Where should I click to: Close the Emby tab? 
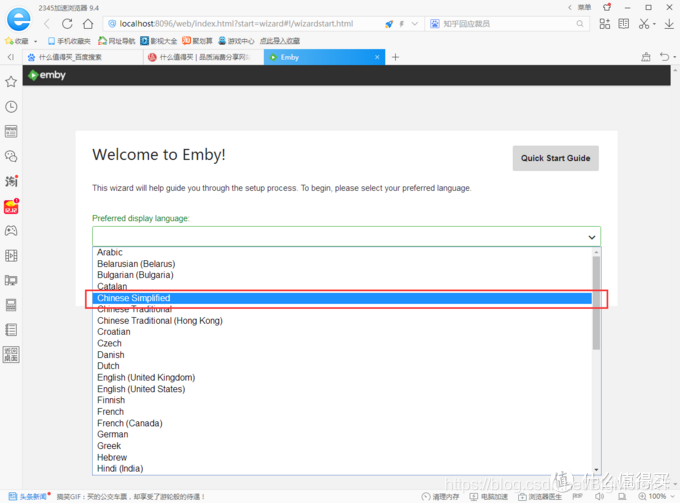pos(377,57)
